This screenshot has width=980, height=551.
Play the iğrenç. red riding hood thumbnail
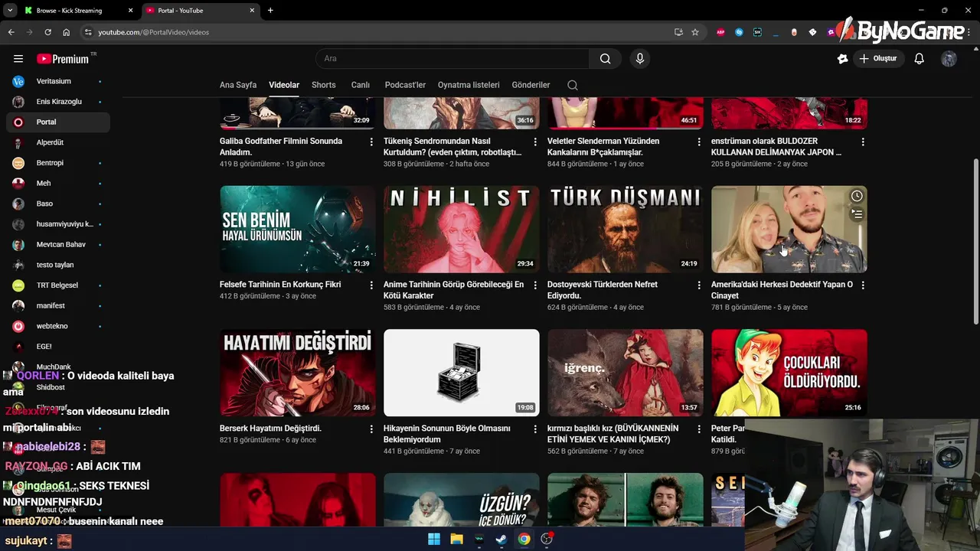[x=626, y=373]
